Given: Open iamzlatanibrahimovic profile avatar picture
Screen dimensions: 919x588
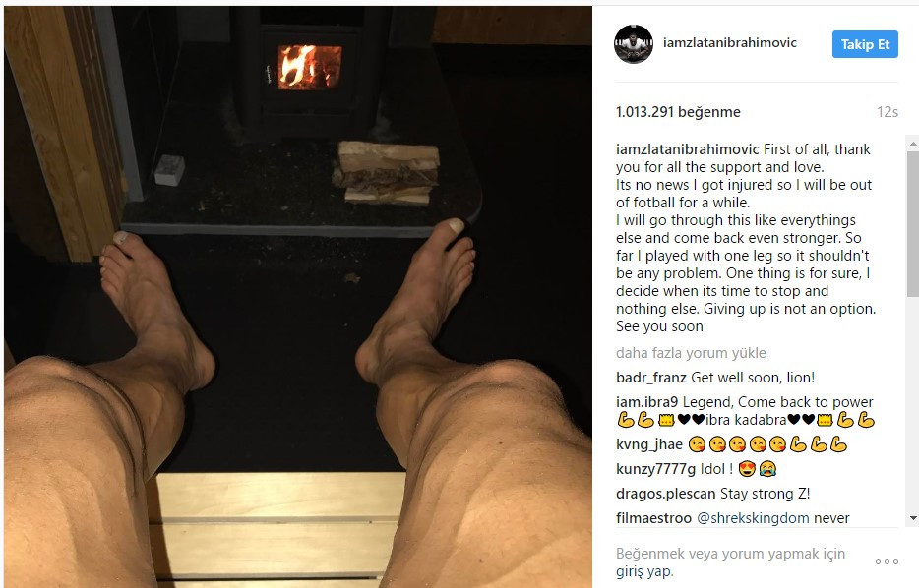Looking at the screenshot, I should 634,44.
